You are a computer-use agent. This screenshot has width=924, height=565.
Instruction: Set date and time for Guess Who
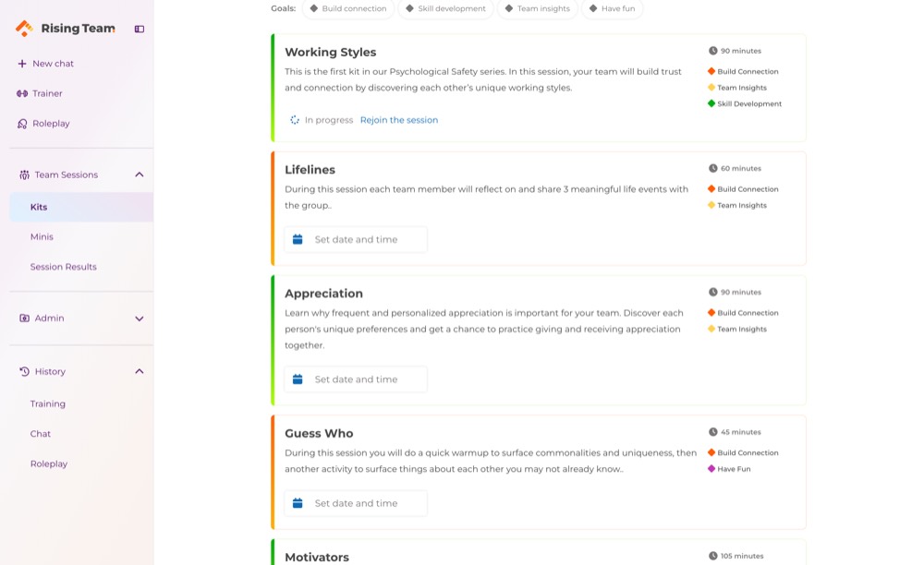pos(356,503)
